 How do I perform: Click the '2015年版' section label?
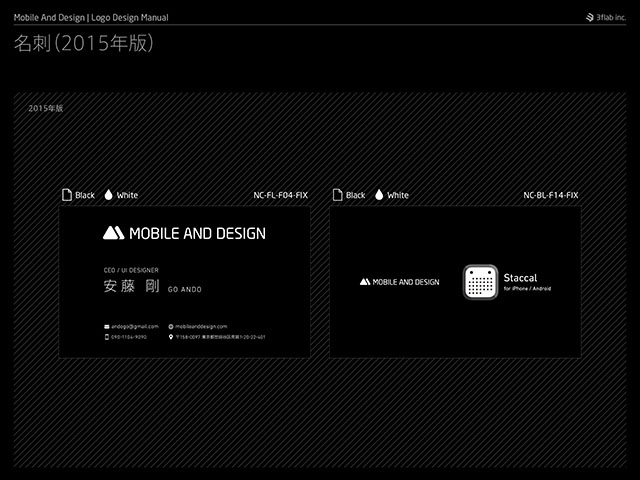[x=46, y=108]
